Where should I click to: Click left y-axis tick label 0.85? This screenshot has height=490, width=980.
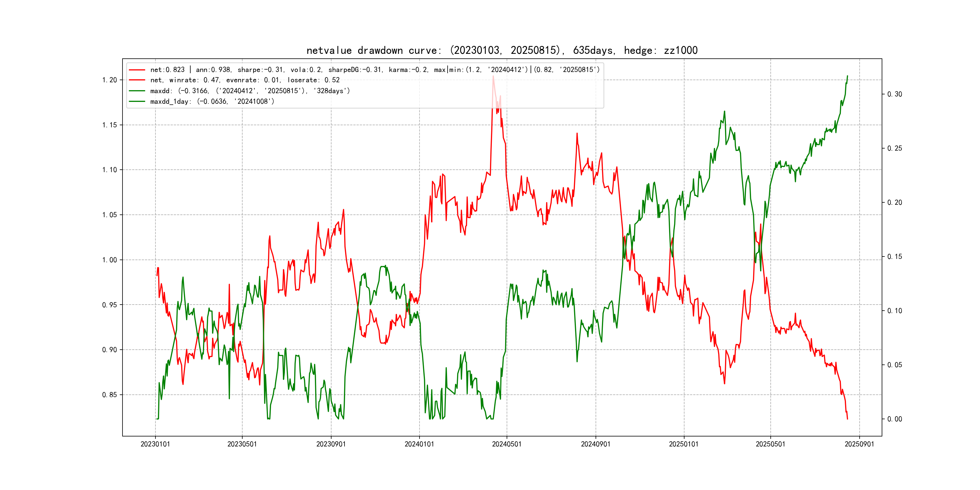click(x=109, y=395)
